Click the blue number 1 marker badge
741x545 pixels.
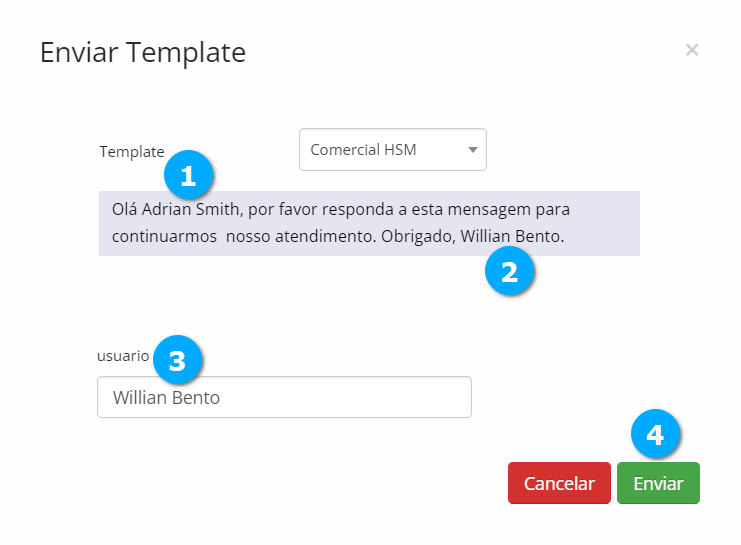coord(189,177)
